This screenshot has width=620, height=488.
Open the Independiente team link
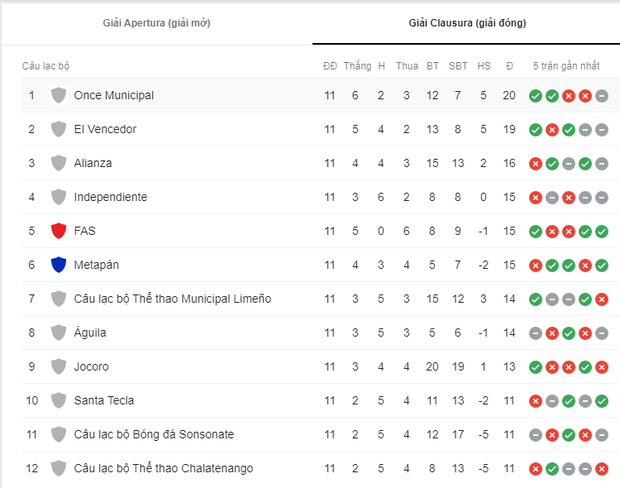[x=110, y=197]
